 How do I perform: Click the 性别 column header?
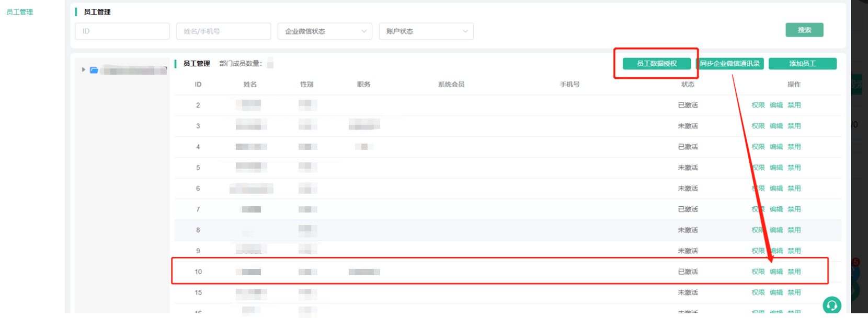307,85
